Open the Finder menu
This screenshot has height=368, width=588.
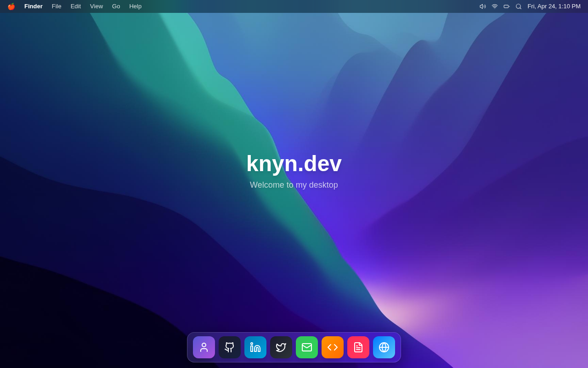[x=34, y=6]
